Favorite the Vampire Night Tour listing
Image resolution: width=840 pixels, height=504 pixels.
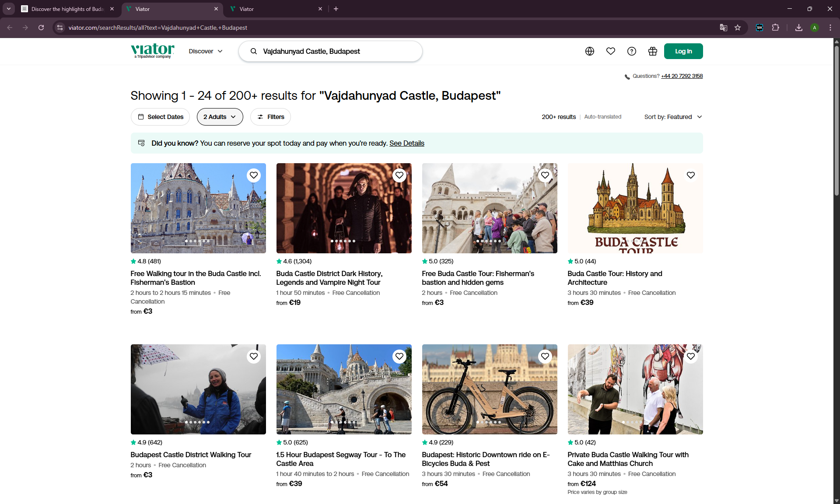[x=399, y=175]
